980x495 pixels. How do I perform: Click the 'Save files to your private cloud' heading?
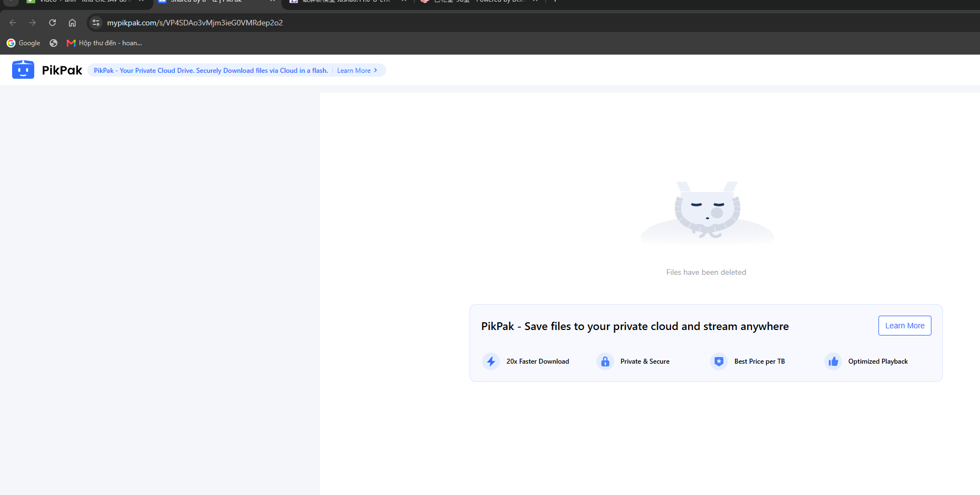coord(635,326)
